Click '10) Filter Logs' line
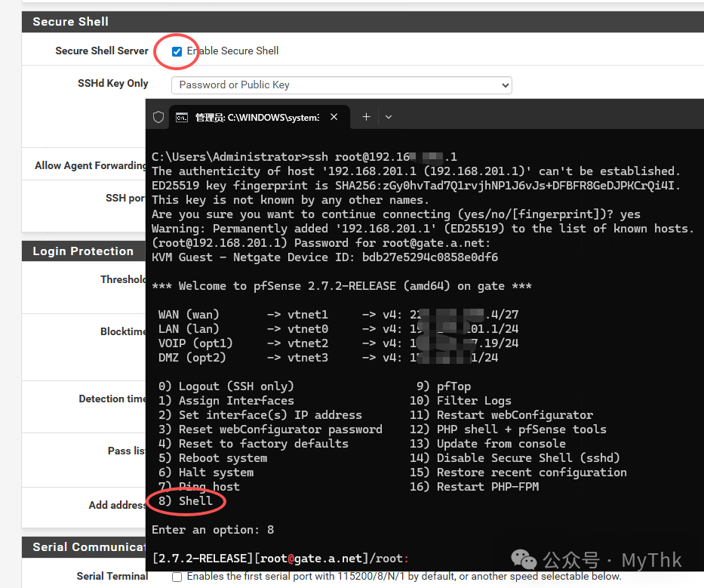704x588 pixels. pos(460,401)
